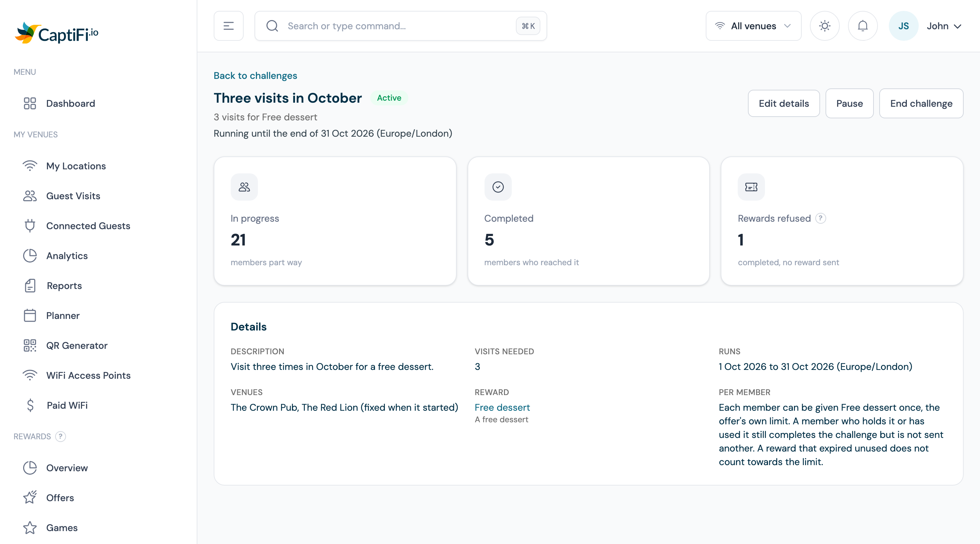Click the Edit details button
Viewport: 980px width, 544px height.
(783, 103)
